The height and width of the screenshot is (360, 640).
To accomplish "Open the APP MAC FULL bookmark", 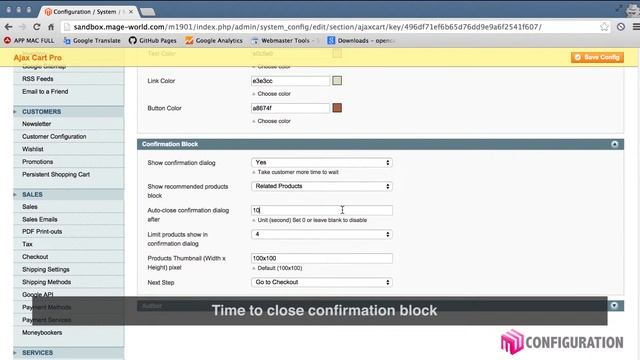I will [29, 40].
